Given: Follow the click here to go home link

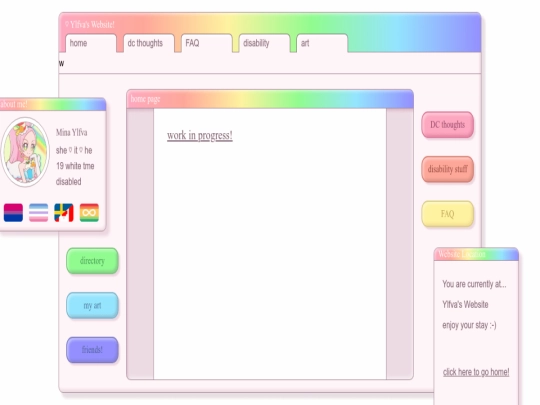Looking at the screenshot, I should tap(476, 372).
